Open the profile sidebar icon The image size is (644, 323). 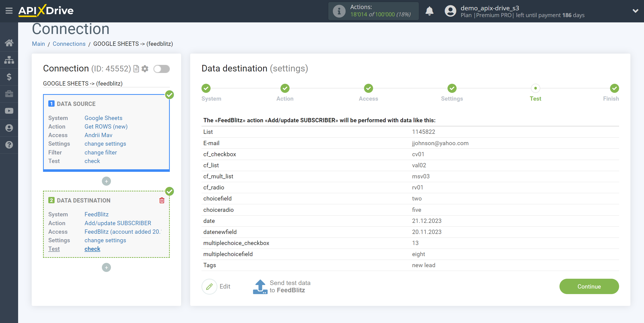click(9, 128)
